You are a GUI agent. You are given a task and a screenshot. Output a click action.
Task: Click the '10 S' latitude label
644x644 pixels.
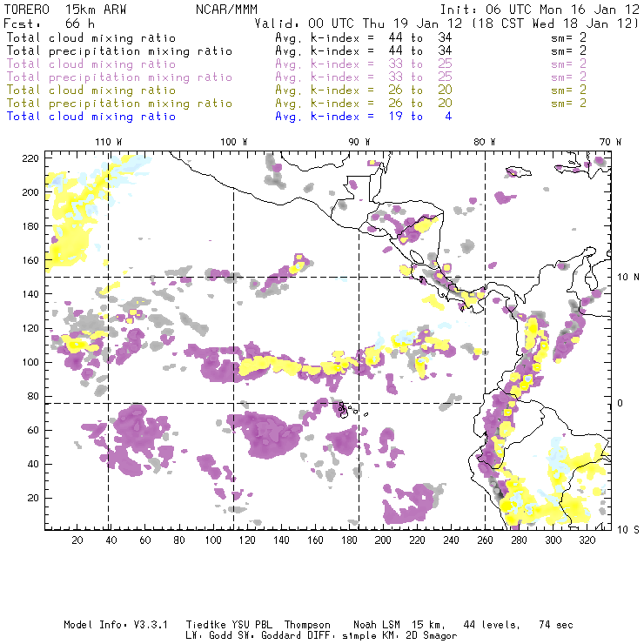628,530
